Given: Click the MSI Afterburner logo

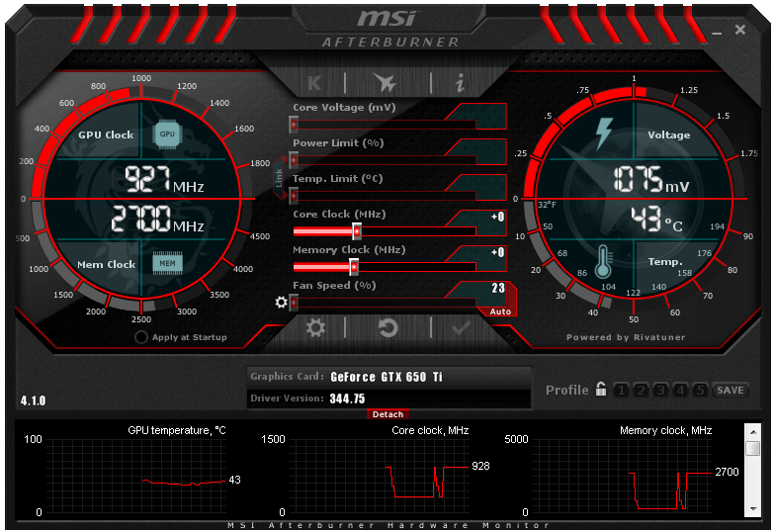Looking at the screenshot, I should [x=390, y=29].
